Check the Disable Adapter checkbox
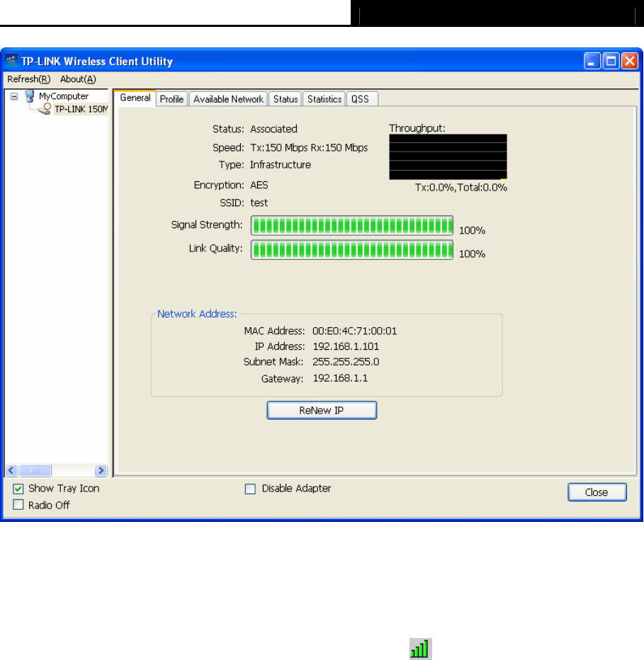The height and width of the screenshot is (660, 644). [x=250, y=489]
